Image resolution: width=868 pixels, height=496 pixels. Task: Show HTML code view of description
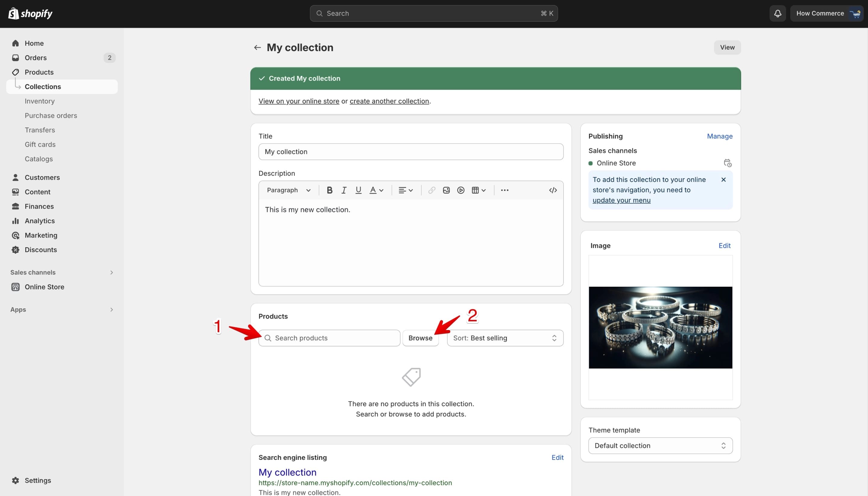click(553, 190)
